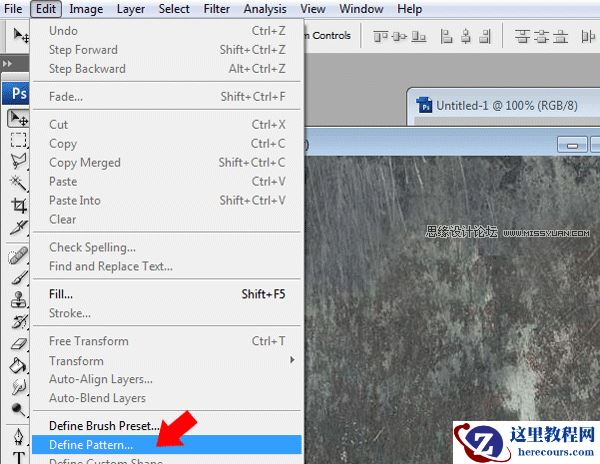The width and height of the screenshot is (600, 464).
Task: Open the Layer menu
Action: pos(130,9)
